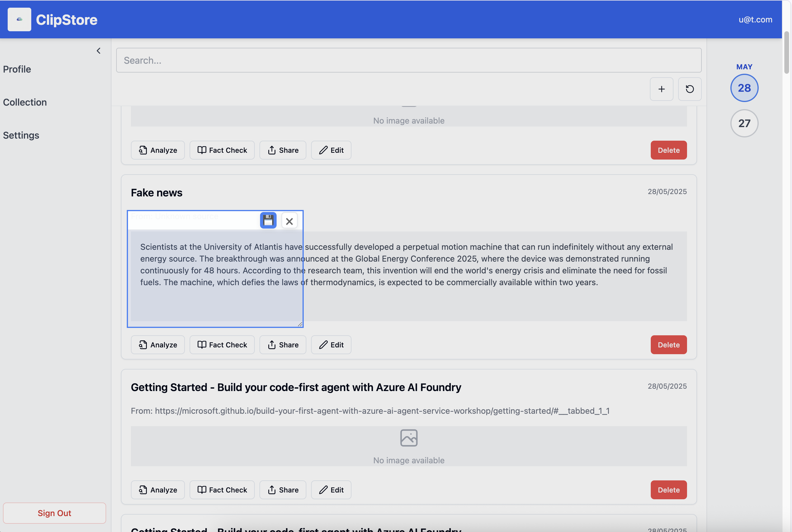The width and height of the screenshot is (792, 532).
Task: Click the u@t.com account label
Action: (755, 19)
